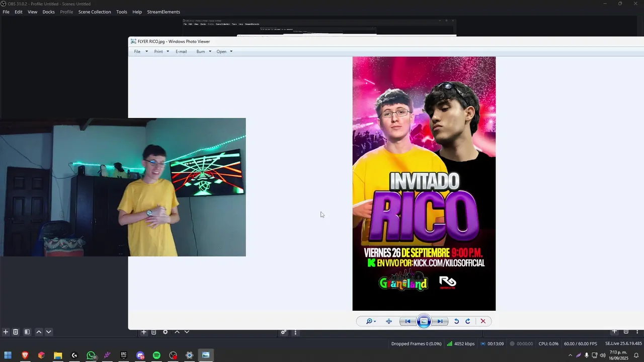Open the OBS View menu

[x=32, y=12]
